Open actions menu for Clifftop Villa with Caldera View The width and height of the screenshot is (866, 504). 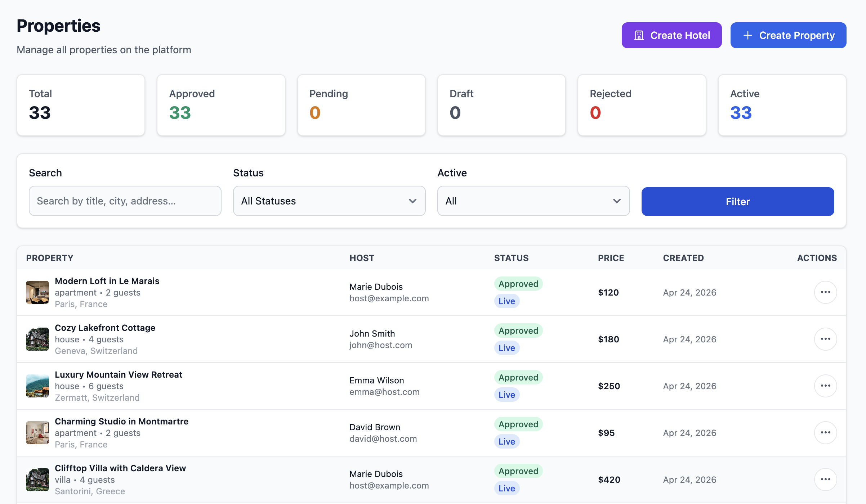pos(825,480)
